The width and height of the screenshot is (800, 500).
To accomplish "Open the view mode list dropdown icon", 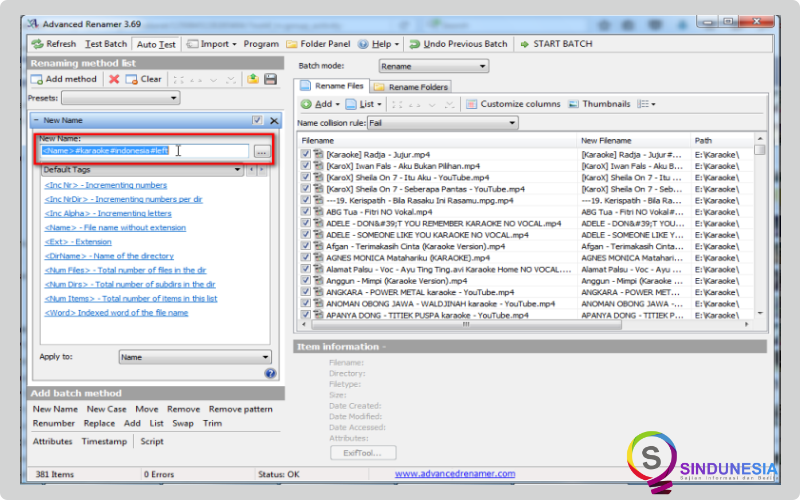I will pos(646,104).
